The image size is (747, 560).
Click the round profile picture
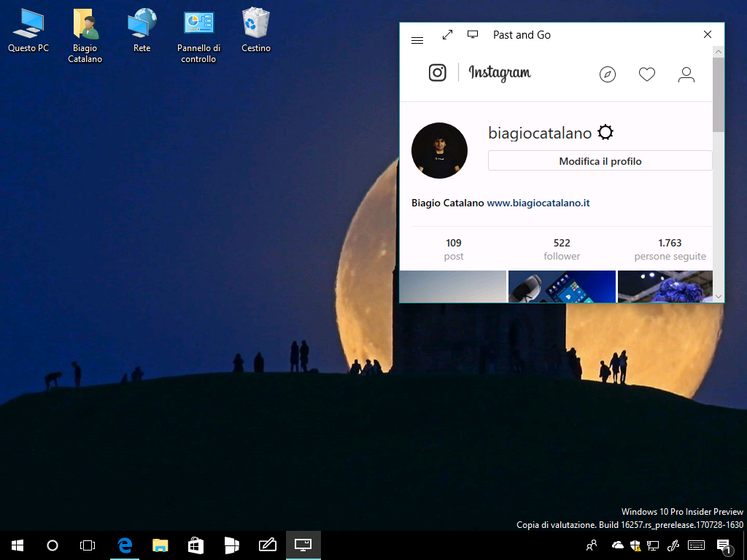[439, 150]
